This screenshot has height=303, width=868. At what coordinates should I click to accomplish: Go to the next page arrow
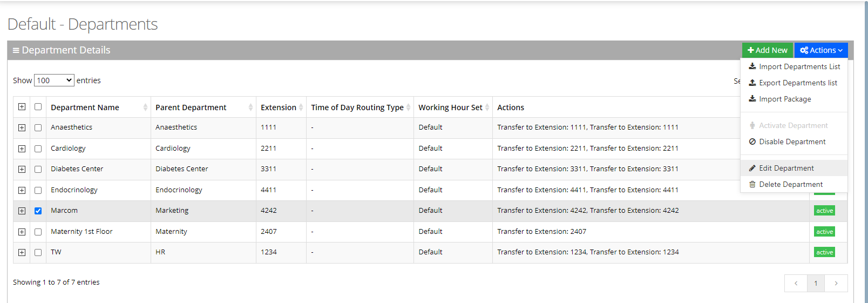pyautogui.click(x=836, y=283)
